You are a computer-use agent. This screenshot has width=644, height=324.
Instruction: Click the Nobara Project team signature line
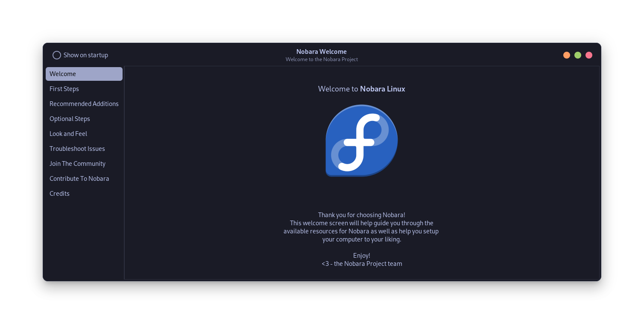362,263
